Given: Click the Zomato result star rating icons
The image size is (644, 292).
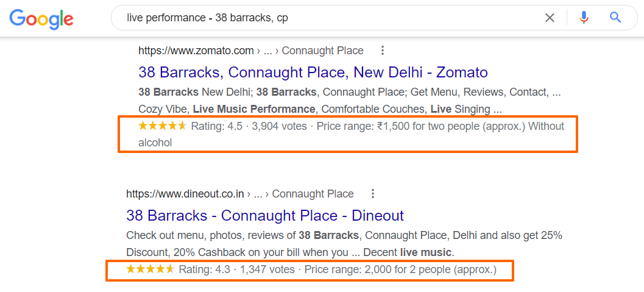Looking at the screenshot, I should point(163,126).
